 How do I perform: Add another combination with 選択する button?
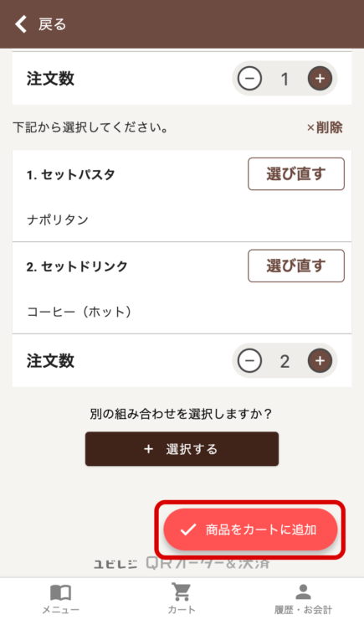pos(182,449)
